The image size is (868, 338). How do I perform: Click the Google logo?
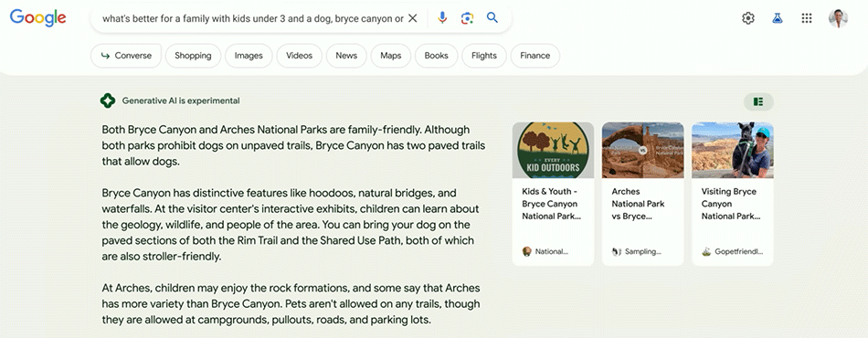pos(38,17)
